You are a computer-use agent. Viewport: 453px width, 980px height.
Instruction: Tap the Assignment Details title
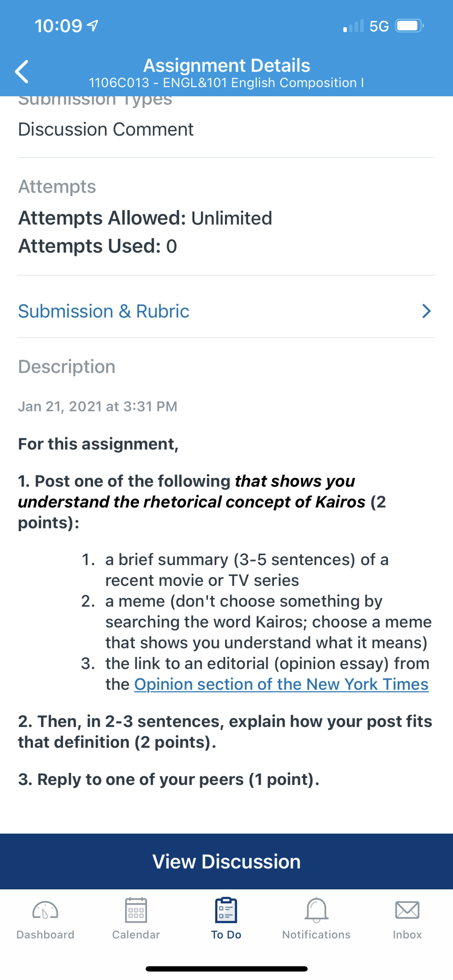pos(227,65)
